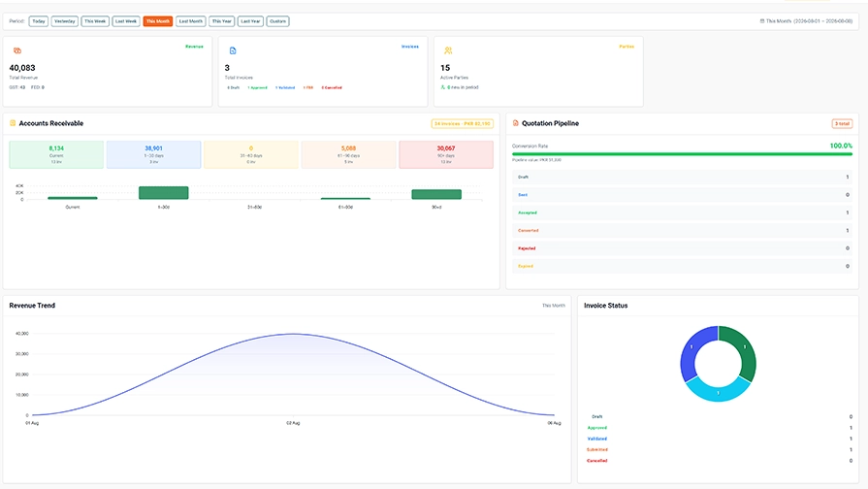Click the 100.0% conversion rate value
The image size is (868, 489).
click(841, 146)
